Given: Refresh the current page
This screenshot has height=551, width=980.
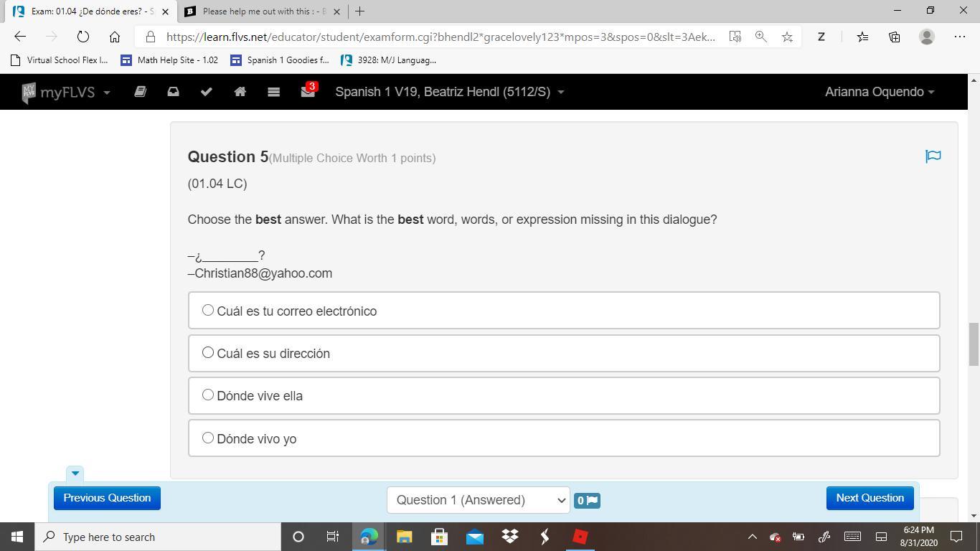Looking at the screenshot, I should (83, 37).
